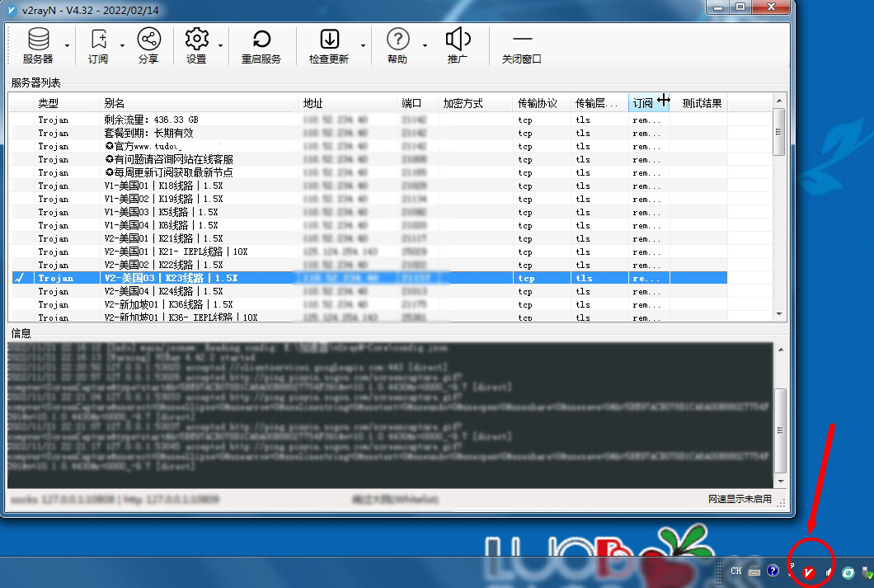874x588 pixels.
Task: Click the USB safely-remove tray icon
Action: pyautogui.click(x=867, y=572)
